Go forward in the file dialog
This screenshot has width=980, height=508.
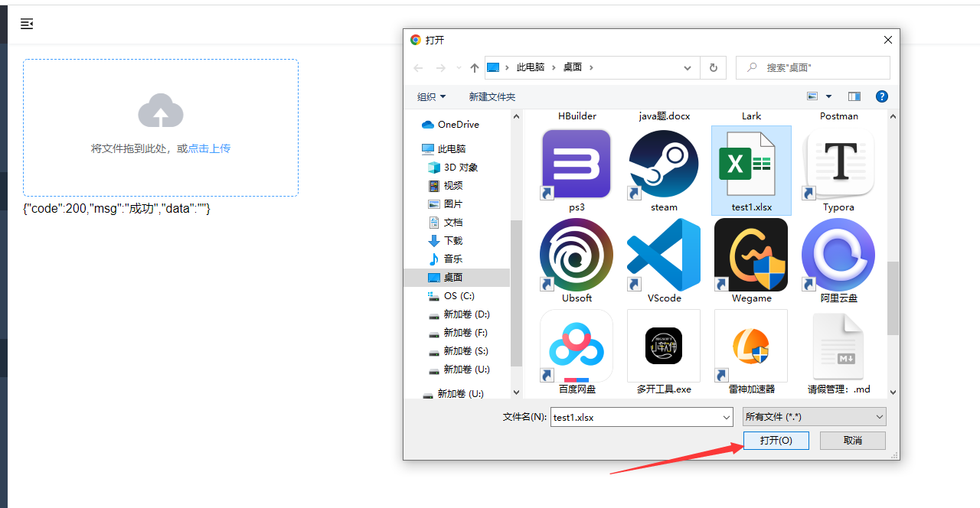coord(440,67)
